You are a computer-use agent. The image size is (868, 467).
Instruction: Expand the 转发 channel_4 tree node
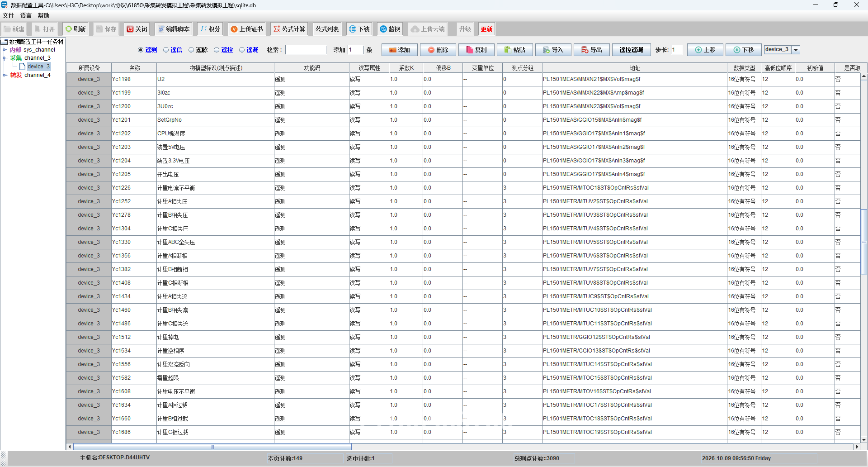tap(5, 75)
